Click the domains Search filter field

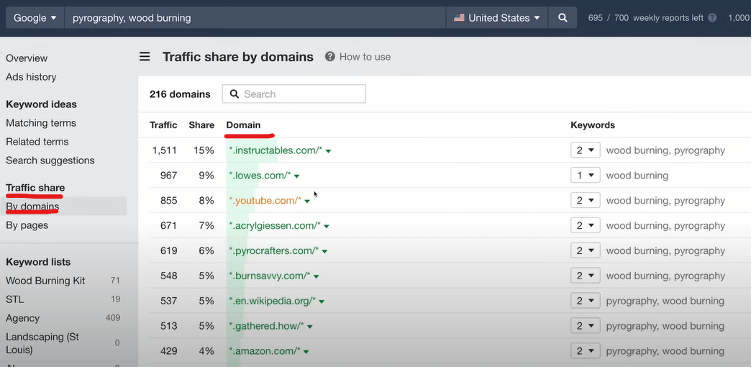(x=294, y=94)
